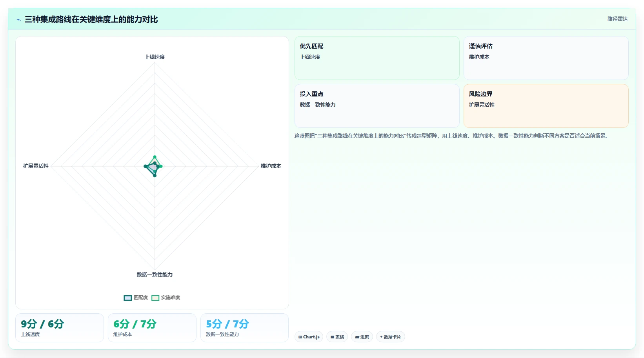
Task: Click the 6分 / 7分 score card
Action: click(x=152, y=328)
